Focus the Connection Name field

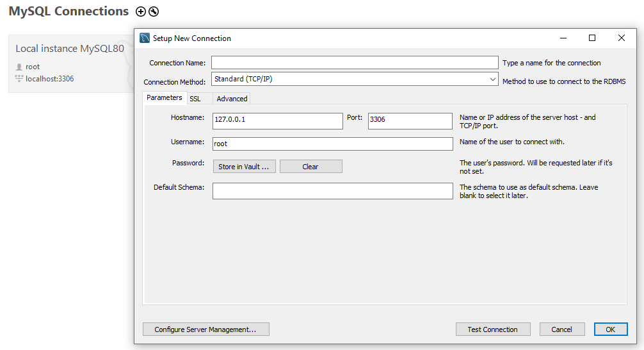click(x=355, y=63)
